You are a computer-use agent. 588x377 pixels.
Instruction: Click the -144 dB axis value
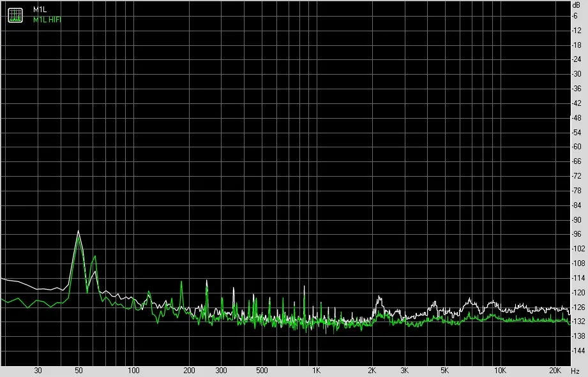(578, 350)
